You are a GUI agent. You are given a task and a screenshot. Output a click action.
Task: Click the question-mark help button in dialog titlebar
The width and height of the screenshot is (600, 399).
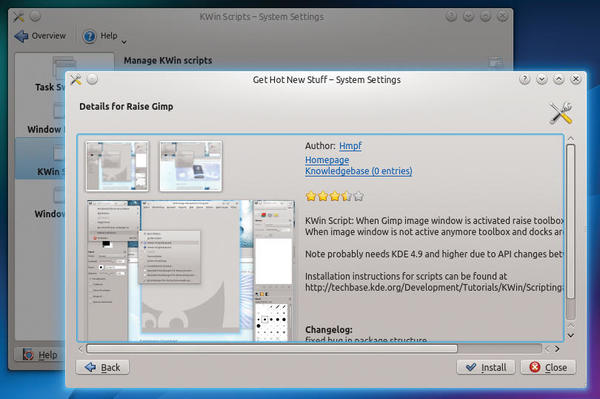525,79
